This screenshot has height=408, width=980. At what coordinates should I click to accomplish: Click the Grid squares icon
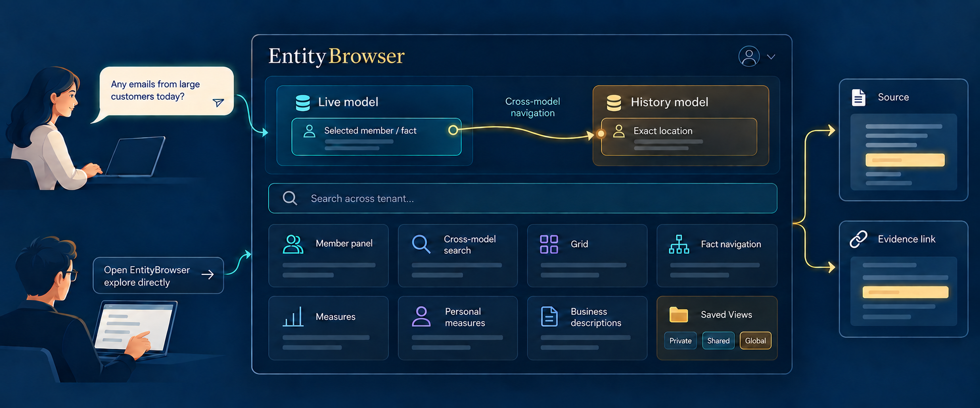point(549,244)
